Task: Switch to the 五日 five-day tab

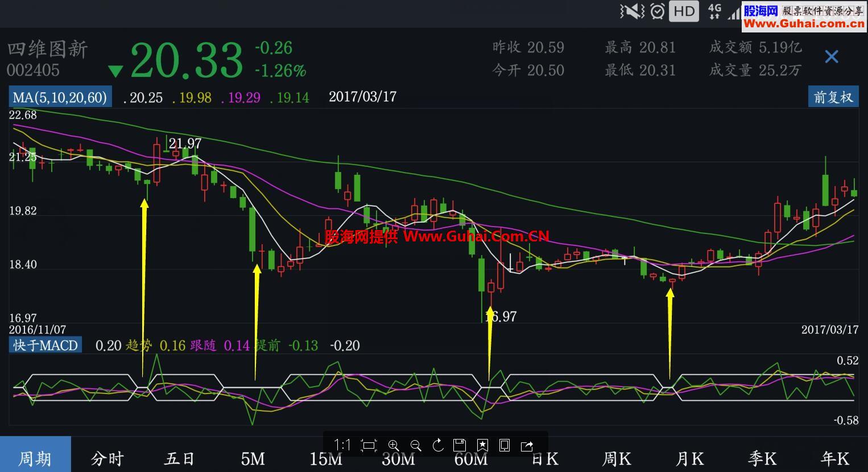Action: point(180,458)
